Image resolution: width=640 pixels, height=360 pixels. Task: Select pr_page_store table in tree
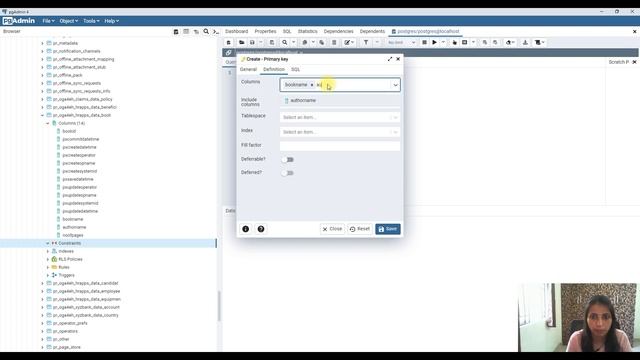(67, 347)
